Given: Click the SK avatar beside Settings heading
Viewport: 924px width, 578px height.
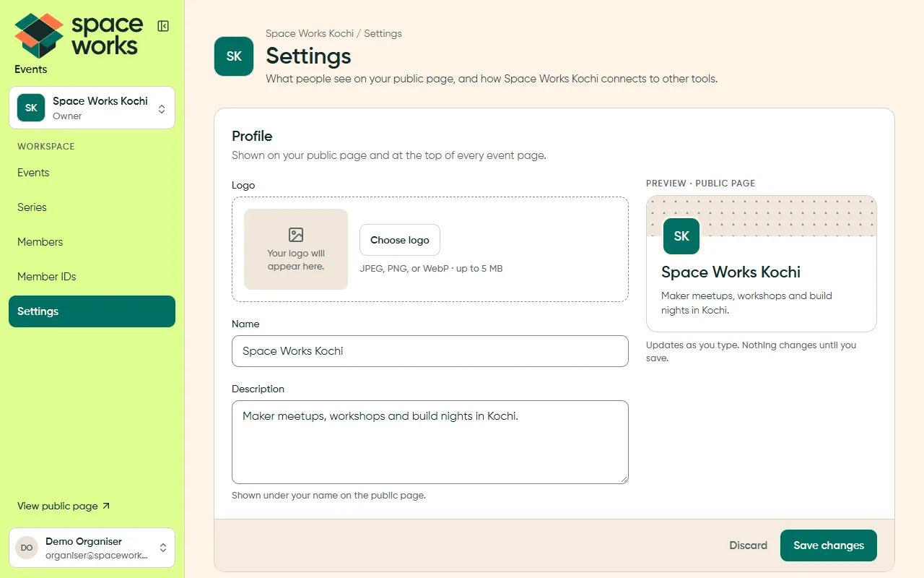Looking at the screenshot, I should tap(234, 56).
